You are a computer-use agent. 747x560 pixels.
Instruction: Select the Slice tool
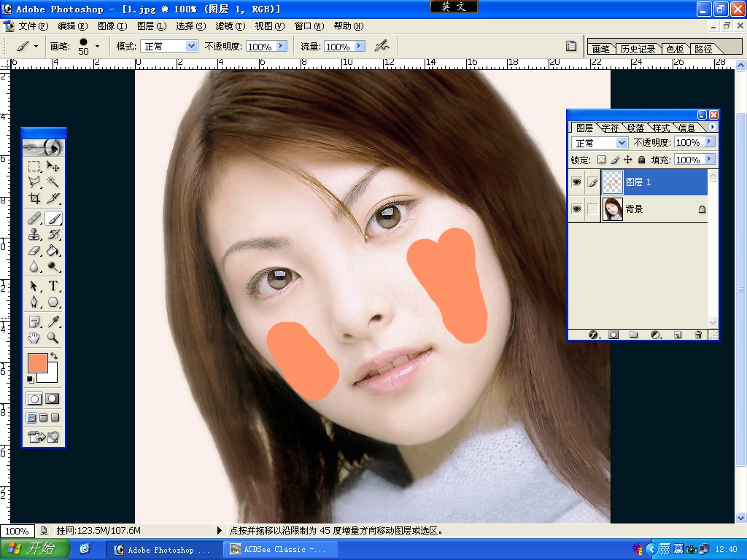click(x=53, y=198)
